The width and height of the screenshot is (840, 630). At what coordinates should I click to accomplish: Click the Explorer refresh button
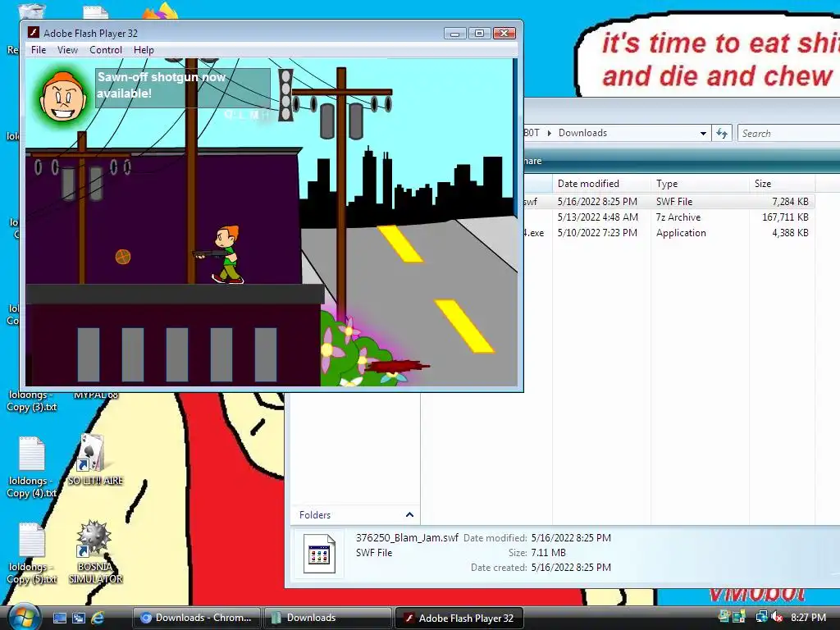[722, 134]
